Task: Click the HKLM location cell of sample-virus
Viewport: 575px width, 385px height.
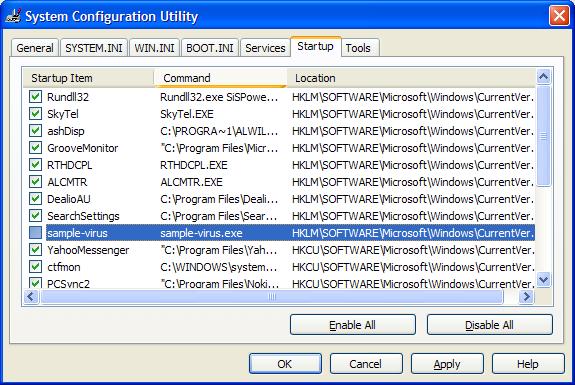Action: tap(413, 233)
